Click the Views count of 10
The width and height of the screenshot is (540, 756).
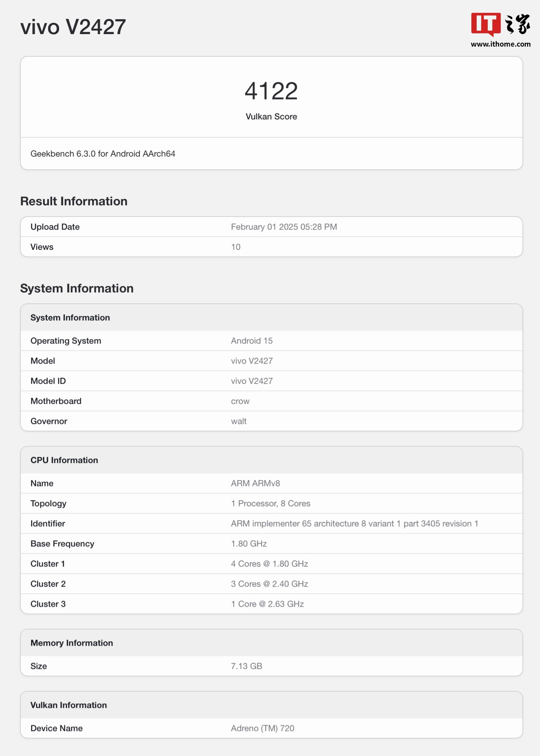(235, 247)
